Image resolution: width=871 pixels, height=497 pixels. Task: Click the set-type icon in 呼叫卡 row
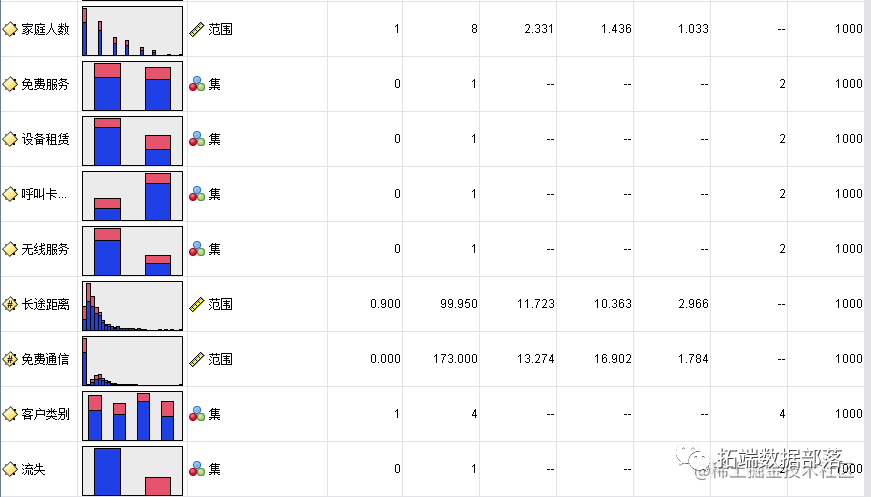point(197,194)
